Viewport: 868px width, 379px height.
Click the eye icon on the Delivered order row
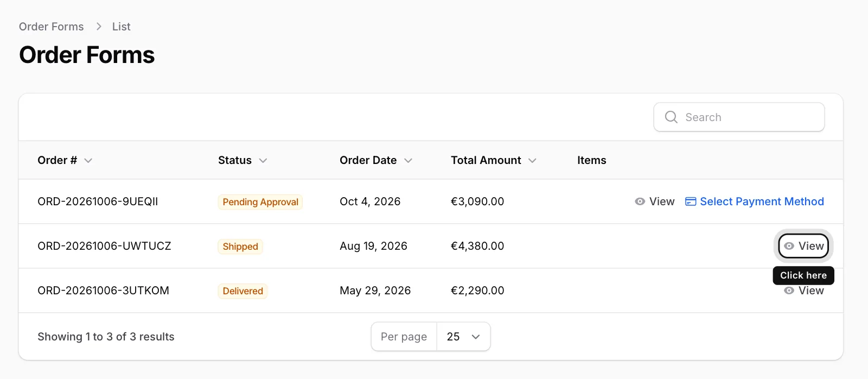tap(789, 290)
